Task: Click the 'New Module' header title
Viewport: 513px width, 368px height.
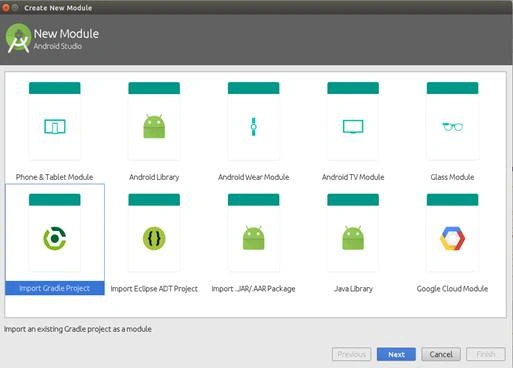Action: tap(66, 34)
